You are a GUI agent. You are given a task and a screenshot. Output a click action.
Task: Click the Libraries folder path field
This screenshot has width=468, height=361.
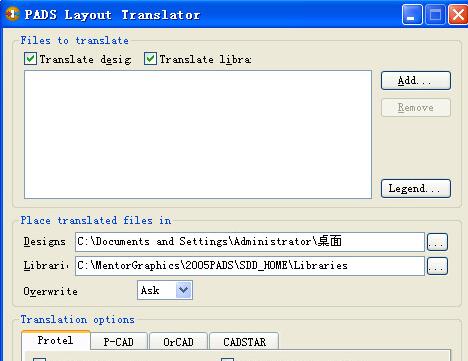(250, 266)
